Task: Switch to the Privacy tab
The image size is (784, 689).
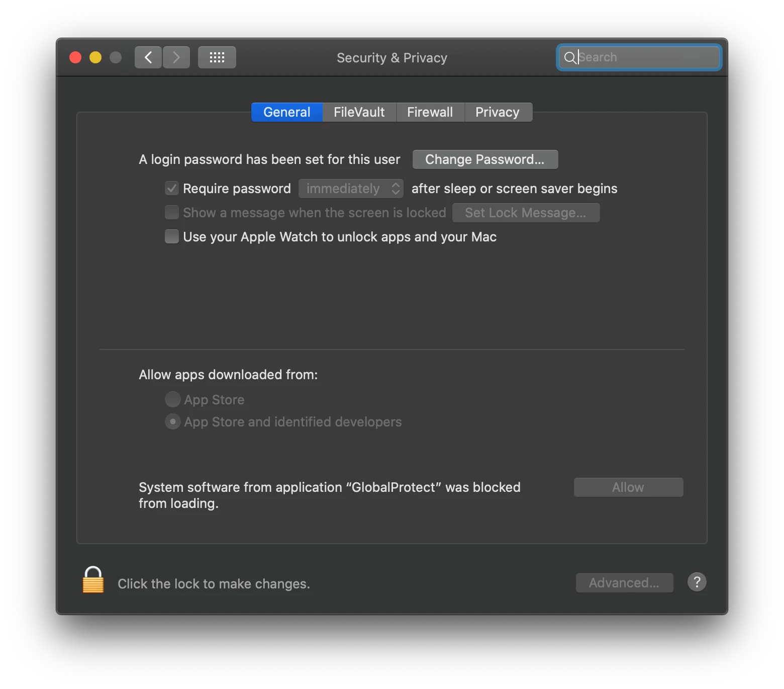Action: coord(498,112)
